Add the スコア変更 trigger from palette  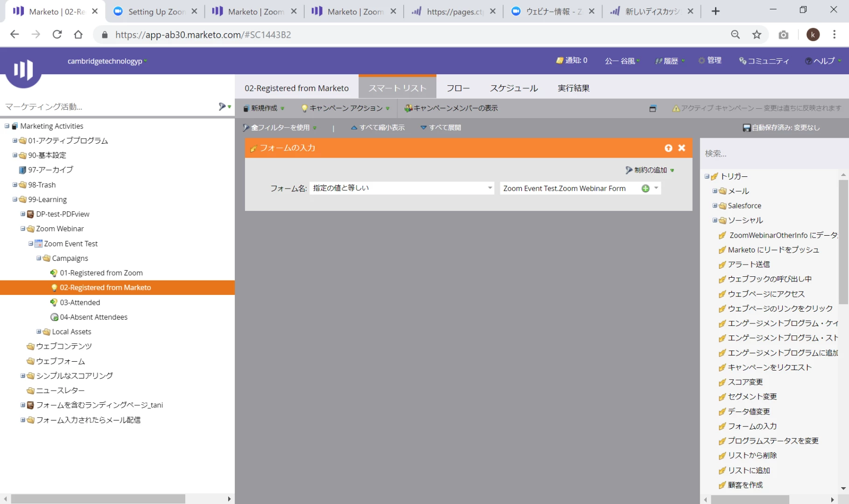coord(745,382)
